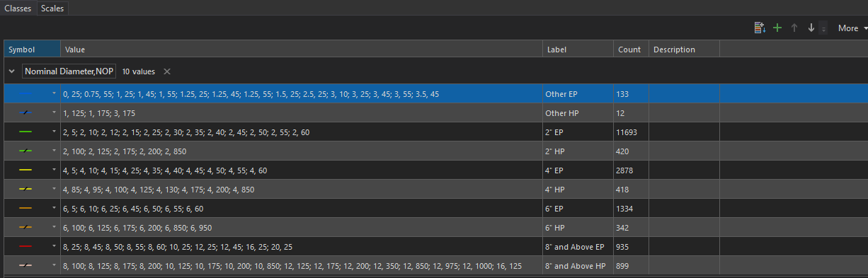Open symbol dropdown arrow for Other HP row
Viewport: 868px width, 278px height.
click(x=54, y=112)
